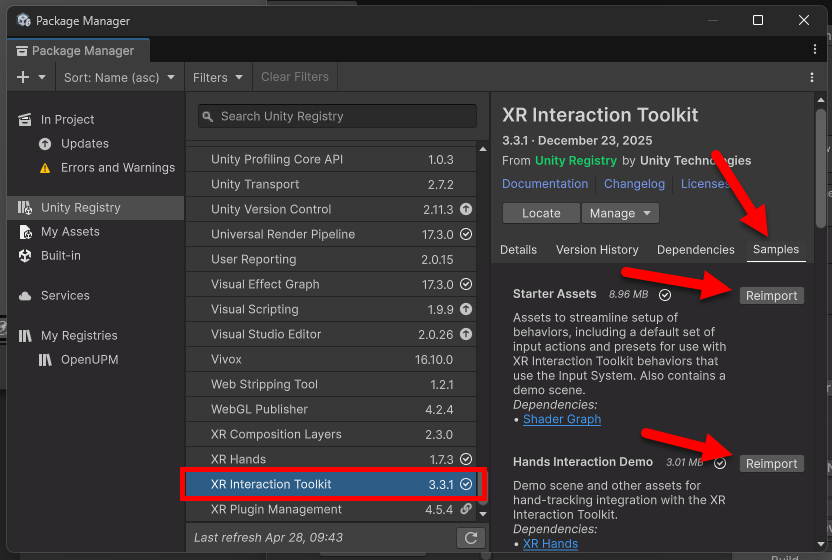Select Unity Transport package
Screen dimensions: 832x560
point(331,184)
